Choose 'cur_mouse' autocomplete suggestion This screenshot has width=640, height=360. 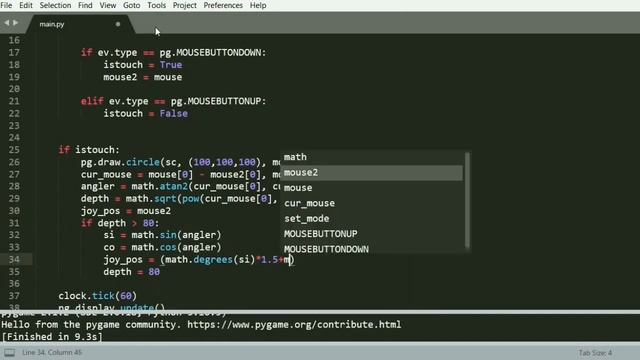(371, 203)
